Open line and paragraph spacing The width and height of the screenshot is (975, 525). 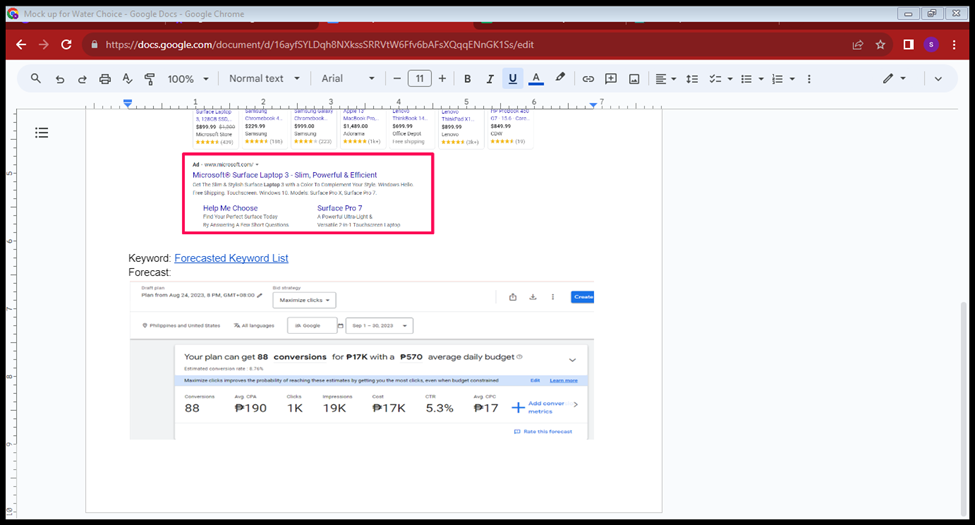coord(692,79)
